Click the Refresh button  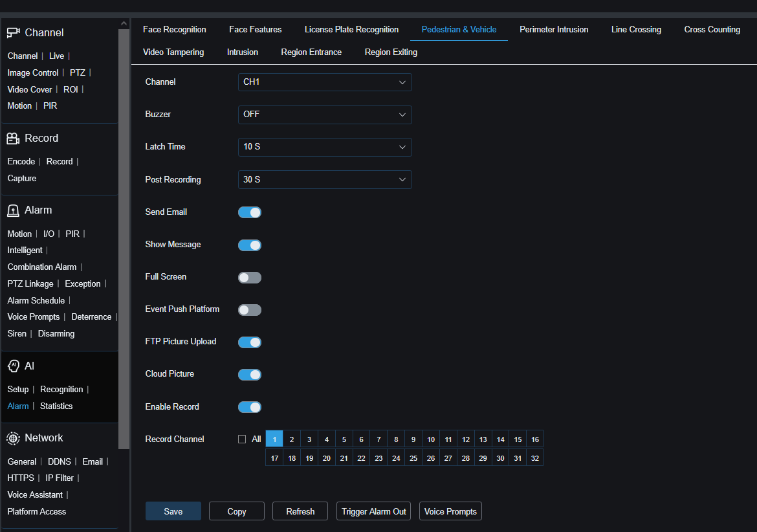[x=300, y=511]
